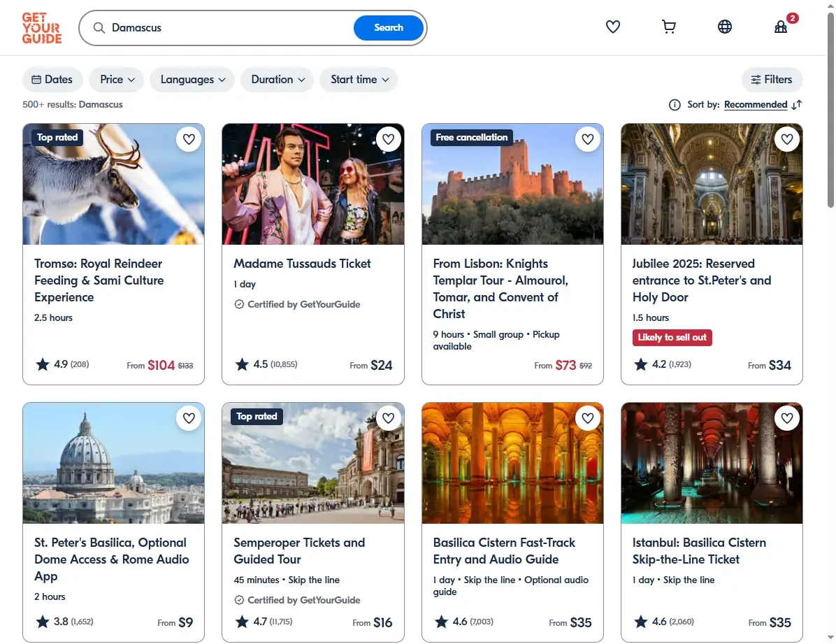Open Tromsø Royal Reindeer Feeding title

99,280
